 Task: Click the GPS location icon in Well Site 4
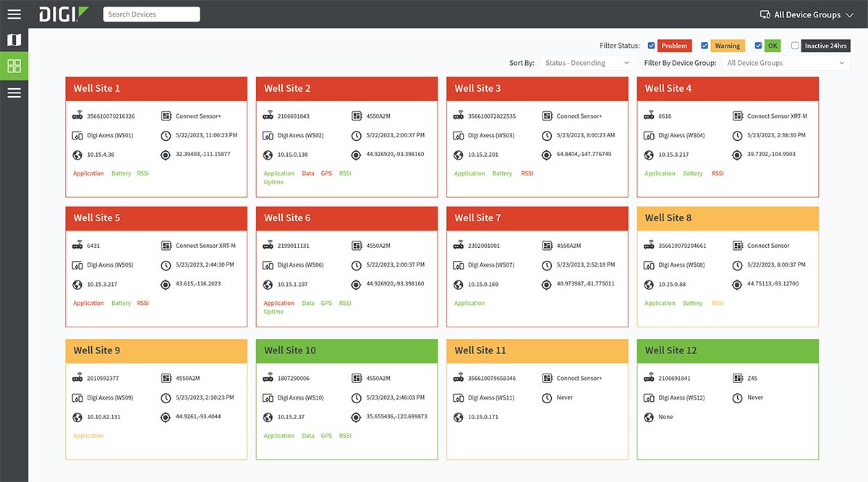click(737, 155)
